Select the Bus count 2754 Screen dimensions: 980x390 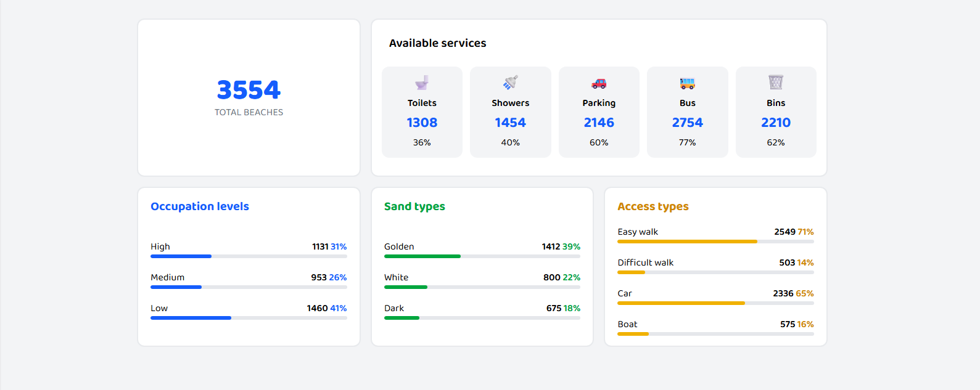pyautogui.click(x=687, y=123)
